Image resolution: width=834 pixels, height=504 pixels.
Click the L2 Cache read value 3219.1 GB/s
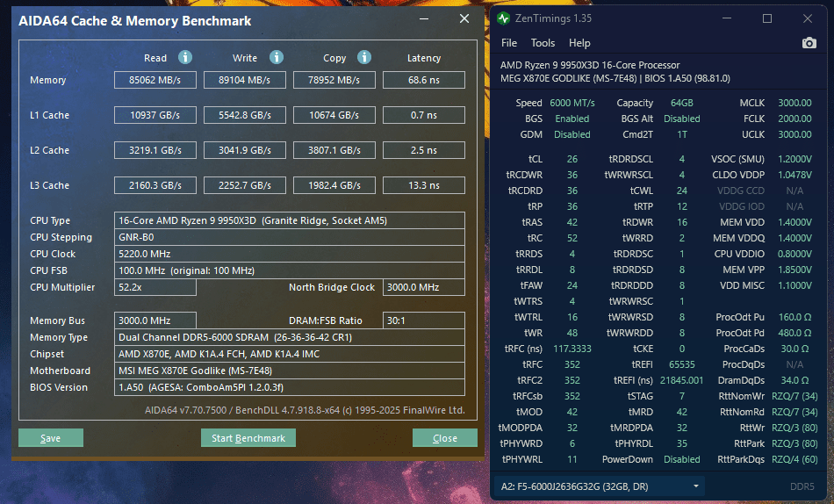tap(155, 150)
